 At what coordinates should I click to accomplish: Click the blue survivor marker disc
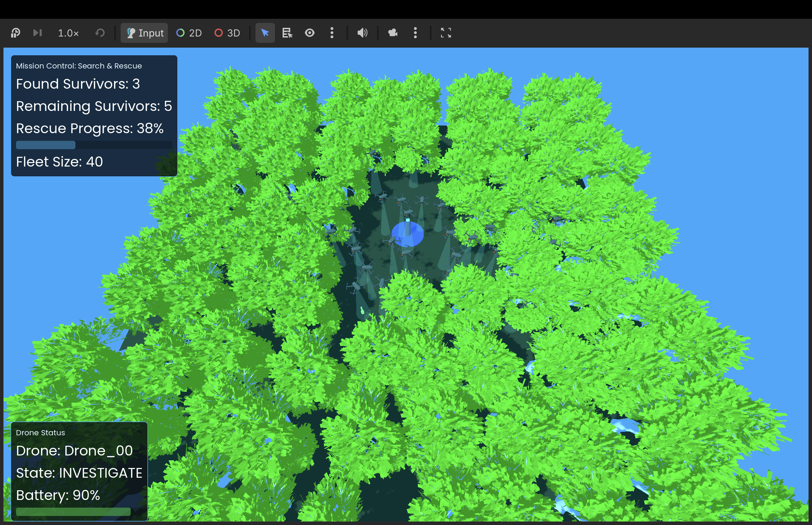(407, 234)
